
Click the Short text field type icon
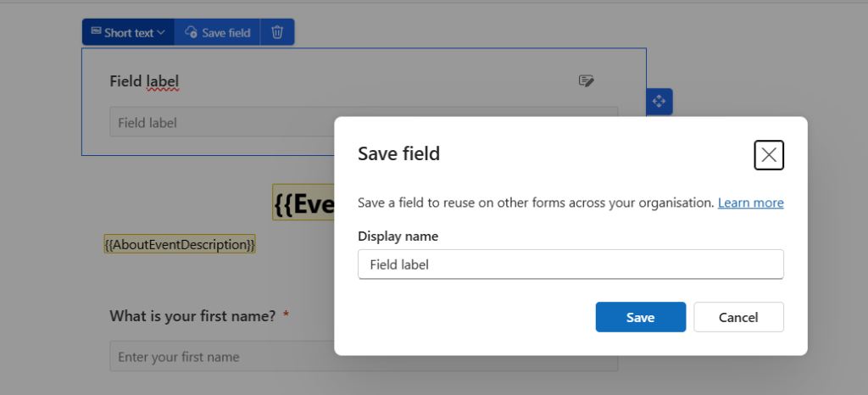pos(95,32)
